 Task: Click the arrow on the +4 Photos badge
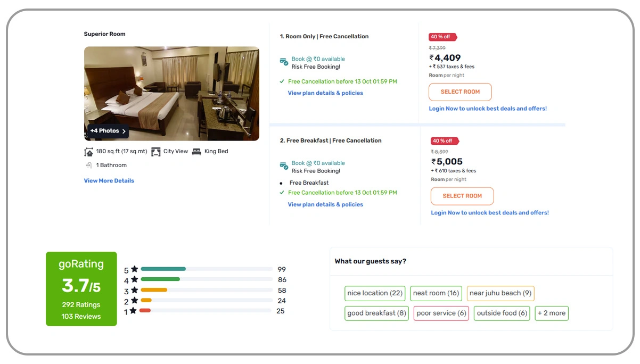(x=122, y=130)
